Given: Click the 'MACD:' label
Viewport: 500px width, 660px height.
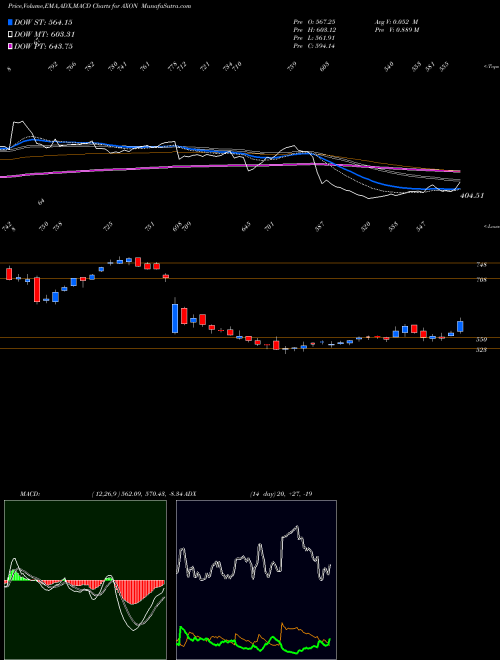Looking at the screenshot, I should point(30,494).
